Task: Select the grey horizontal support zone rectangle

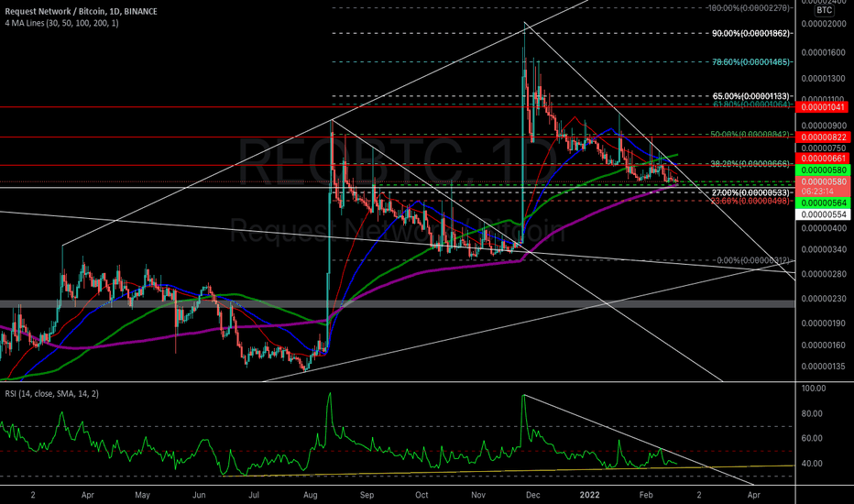Action: point(398,304)
